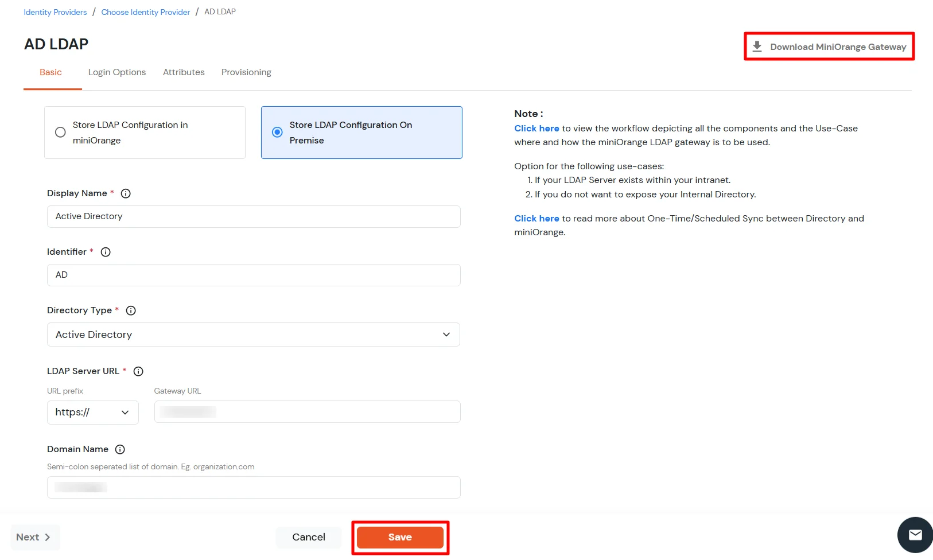
Task: Click the Save button
Action: [399, 537]
